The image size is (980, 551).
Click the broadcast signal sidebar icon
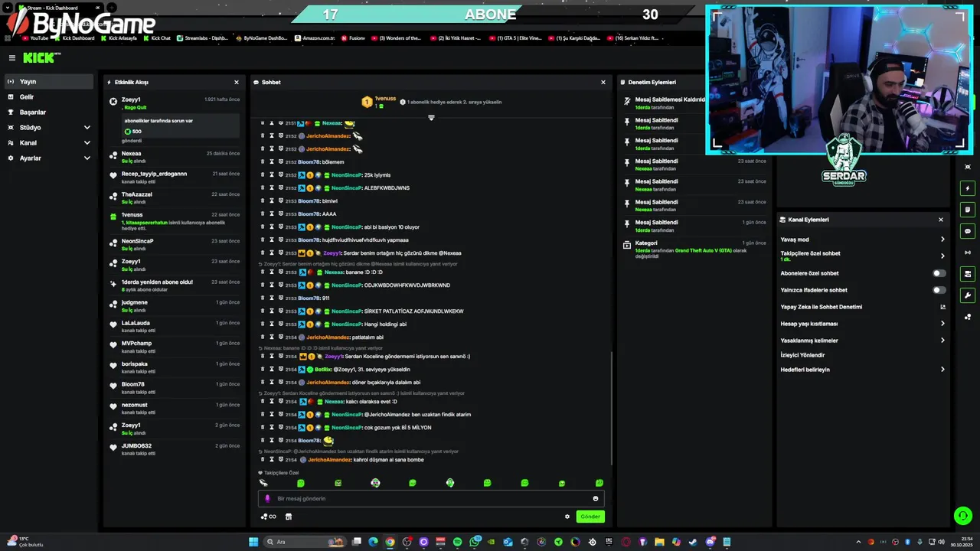tap(968, 253)
